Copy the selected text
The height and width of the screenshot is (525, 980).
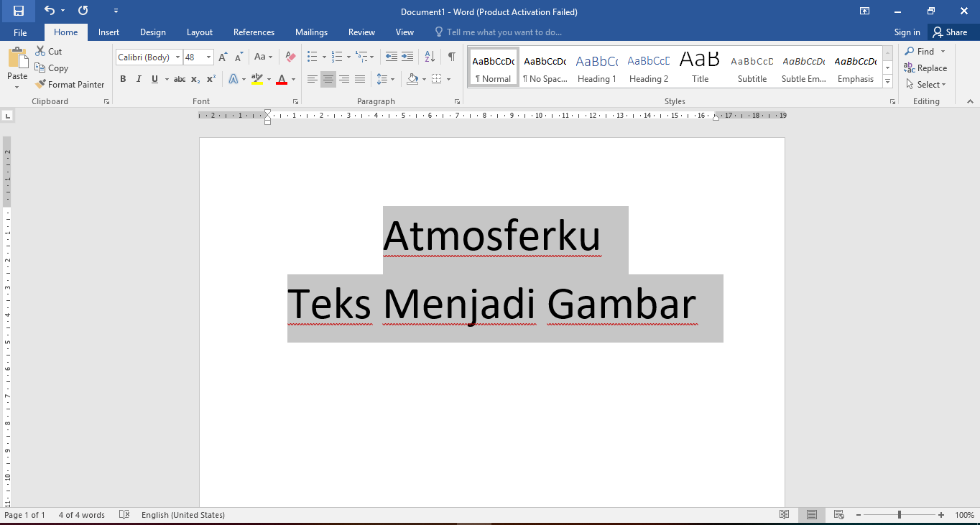pos(52,68)
